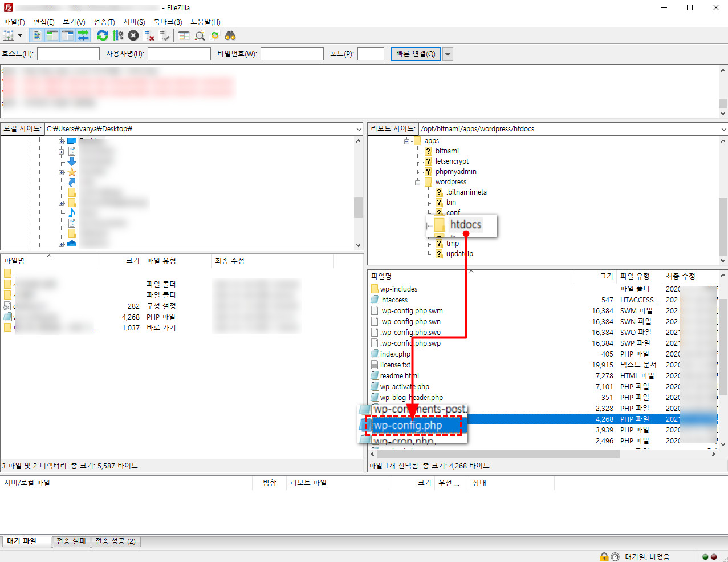Click the remote file list horizontal scrollbar
Image resolution: width=728 pixels, height=562 pixels.
point(498,454)
